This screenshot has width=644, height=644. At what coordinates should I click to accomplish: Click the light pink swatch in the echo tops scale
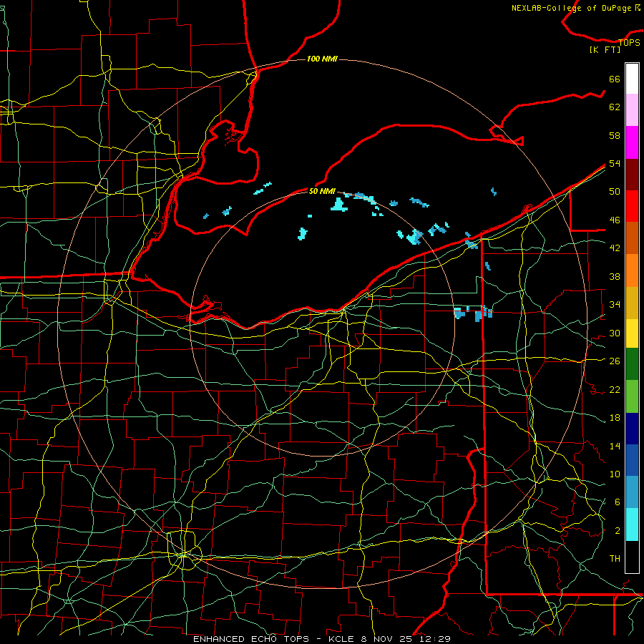632,110
